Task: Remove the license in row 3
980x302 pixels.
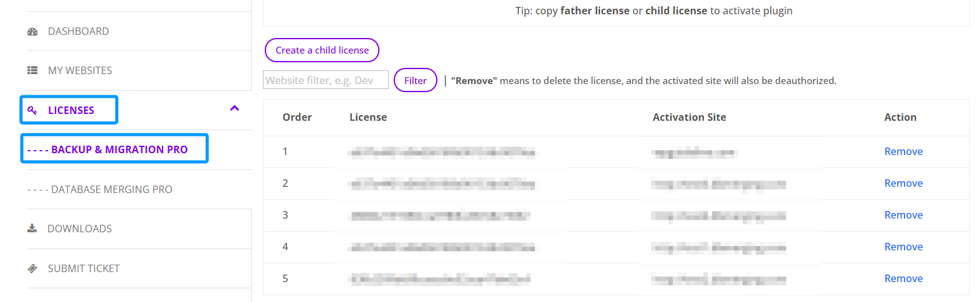Action: 903,215
